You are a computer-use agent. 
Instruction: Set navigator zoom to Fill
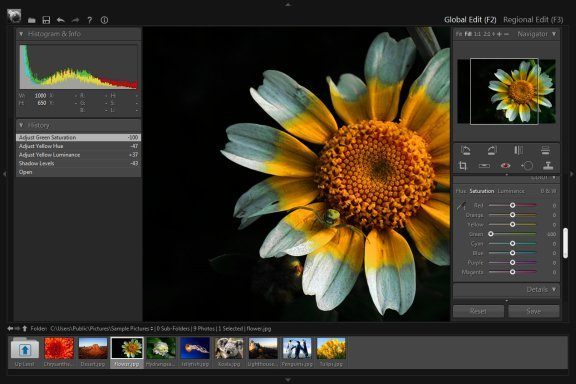(468, 34)
